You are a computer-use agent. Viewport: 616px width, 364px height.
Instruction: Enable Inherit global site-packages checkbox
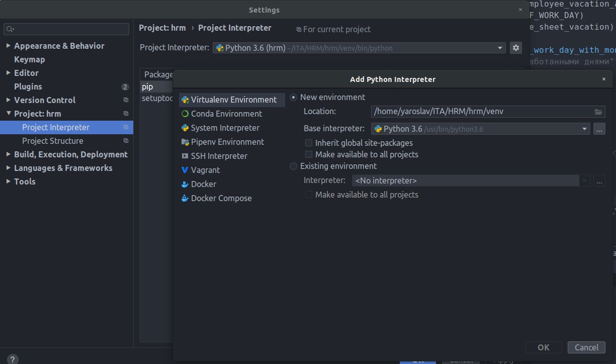[309, 143]
